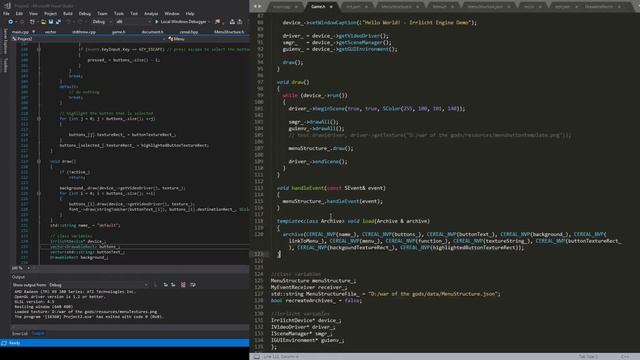
Task: Switch to the Output bottom tab
Action: pyautogui.click(x=38, y=333)
